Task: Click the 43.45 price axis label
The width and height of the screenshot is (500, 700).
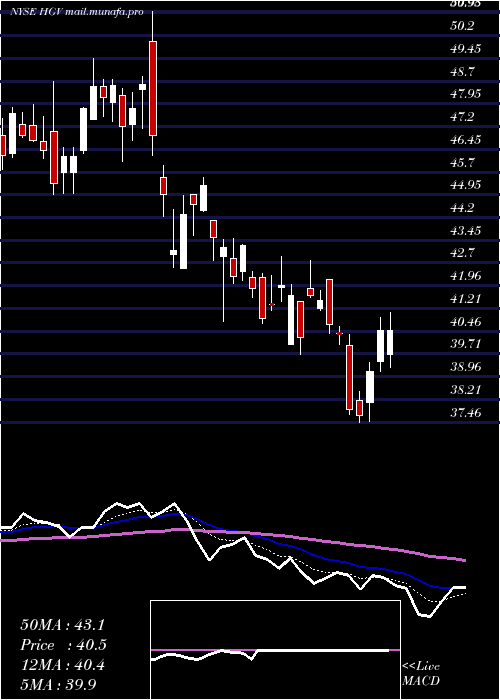Action: 466,231
